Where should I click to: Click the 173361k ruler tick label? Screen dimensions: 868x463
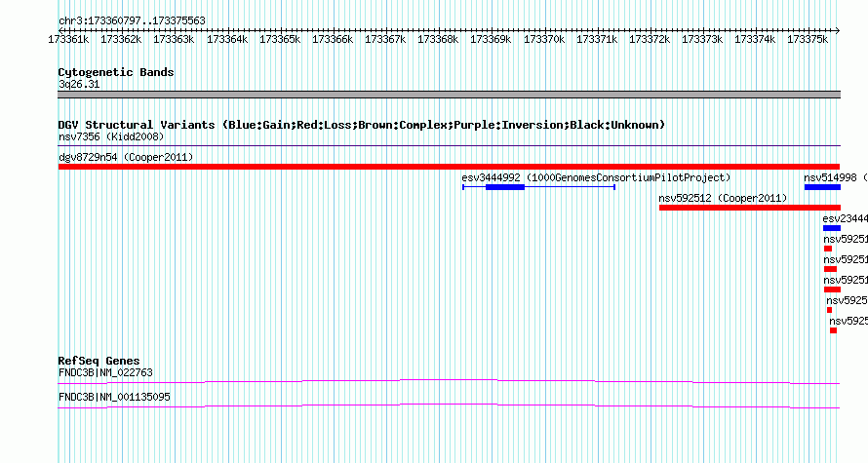(68, 40)
